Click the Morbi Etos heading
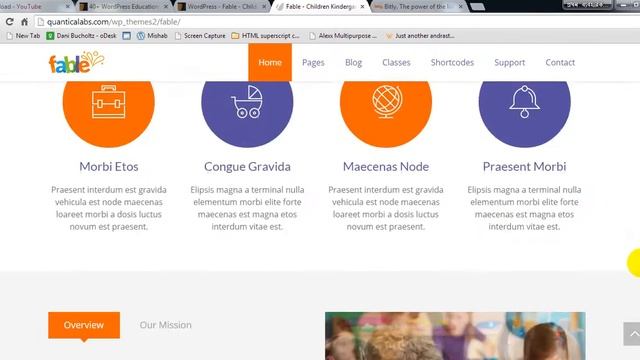The height and width of the screenshot is (360, 640). pyautogui.click(x=109, y=167)
